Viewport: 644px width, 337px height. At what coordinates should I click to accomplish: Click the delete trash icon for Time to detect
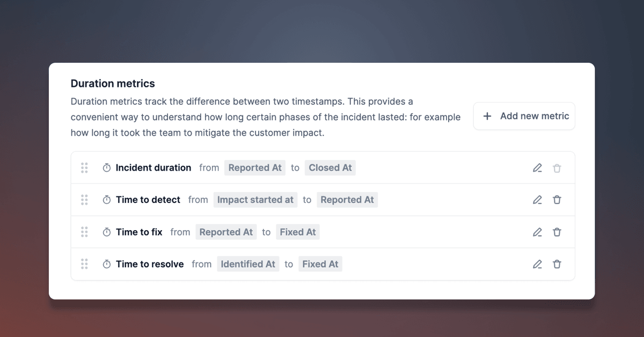557,200
